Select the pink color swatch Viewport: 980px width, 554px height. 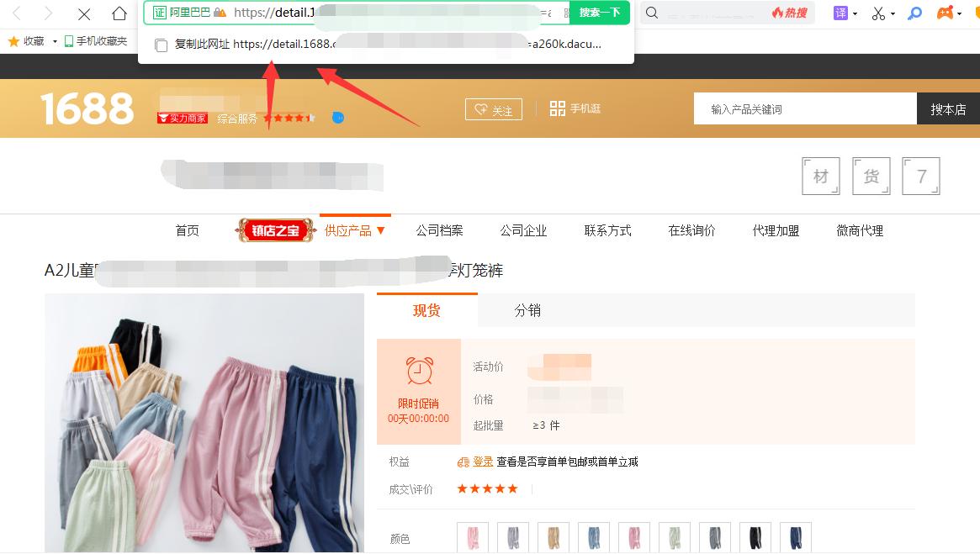[472, 538]
